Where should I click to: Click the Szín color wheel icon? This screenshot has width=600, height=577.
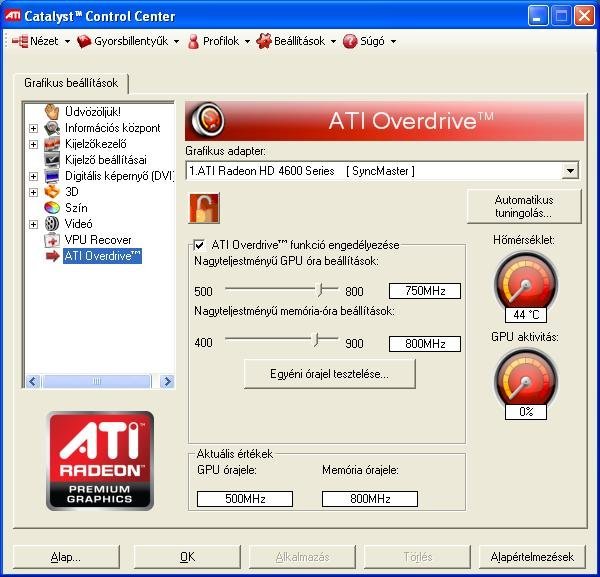(x=52, y=208)
